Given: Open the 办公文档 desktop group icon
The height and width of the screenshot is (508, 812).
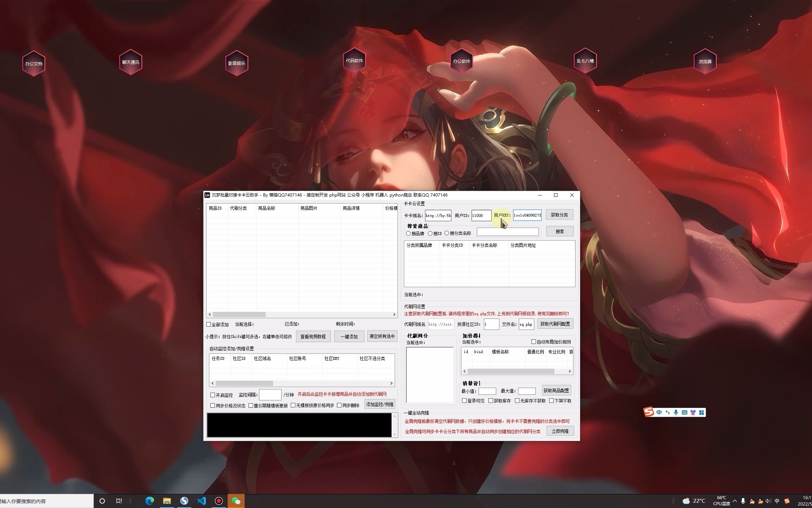Looking at the screenshot, I should (33, 64).
